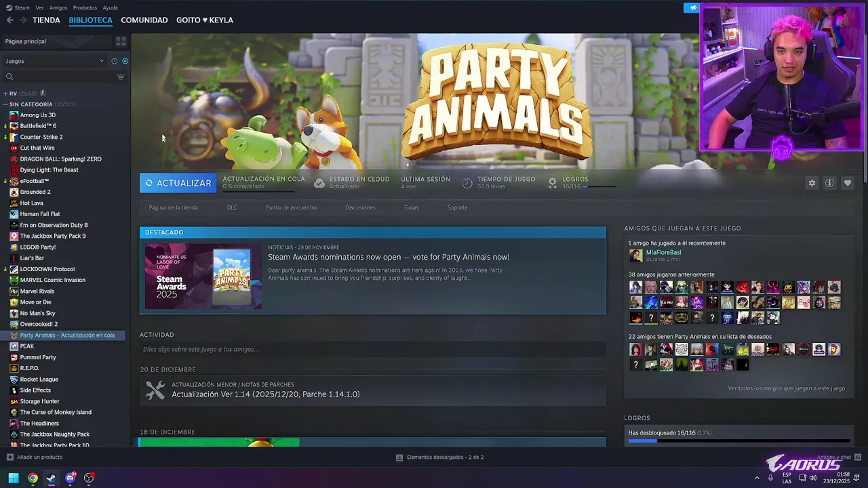The height and width of the screenshot is (488, 868).
Task: Open Counter-Strike 2 library entry
Action: point(41,137)
